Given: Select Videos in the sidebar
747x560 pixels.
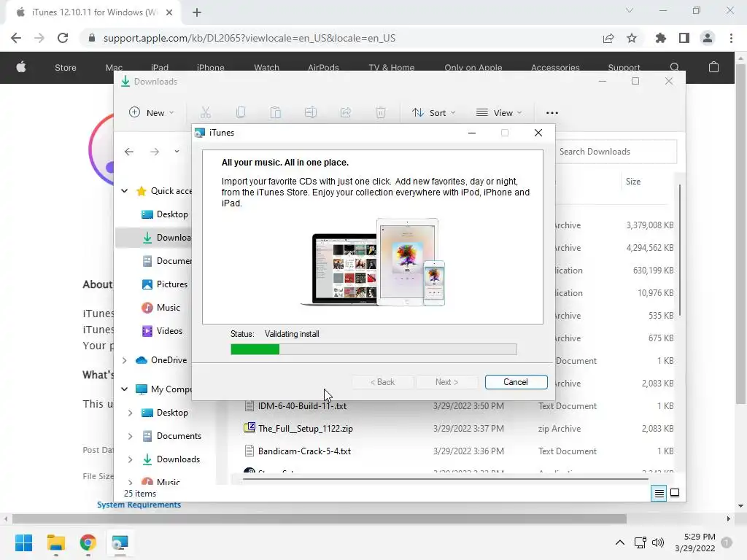Looking at the screenshot, I should coord(162,331).
